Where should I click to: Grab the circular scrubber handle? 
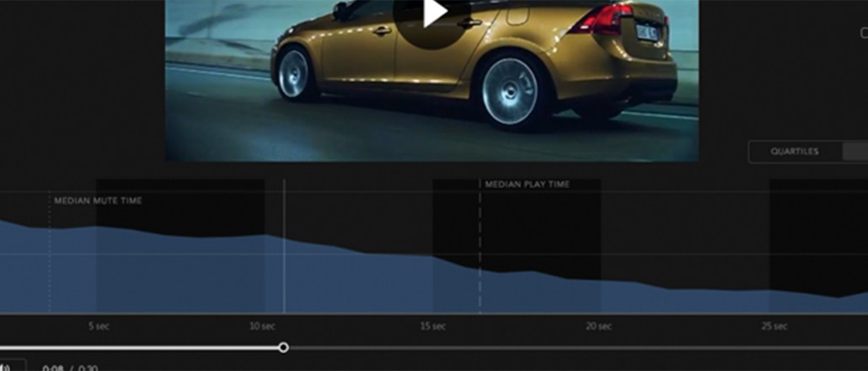pyautogui.click(x=284, y=347)
